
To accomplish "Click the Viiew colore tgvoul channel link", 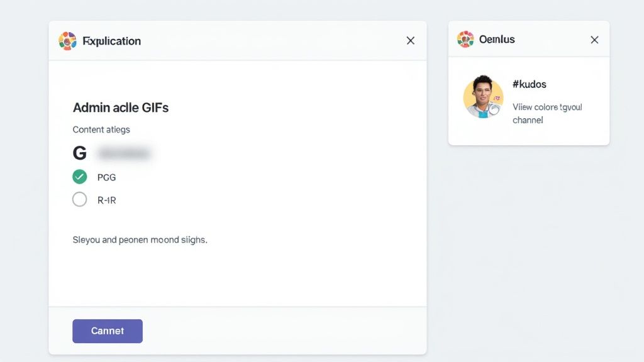I will (547, 113).
